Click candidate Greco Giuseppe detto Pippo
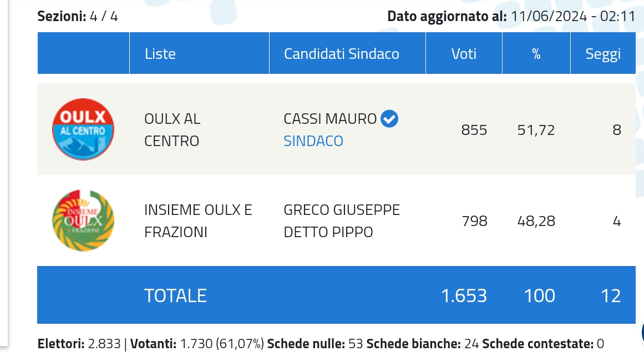 pyautogui.click(x=342, y=221)
